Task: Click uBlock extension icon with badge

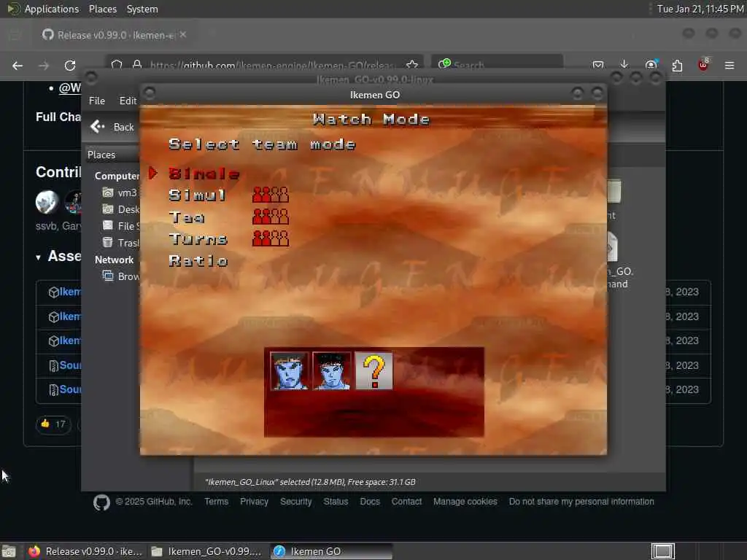Action: pyautogui.click(x=703, y=65)
